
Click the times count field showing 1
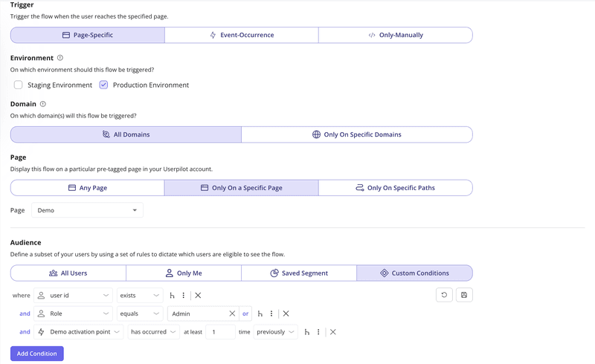point(220,332)
